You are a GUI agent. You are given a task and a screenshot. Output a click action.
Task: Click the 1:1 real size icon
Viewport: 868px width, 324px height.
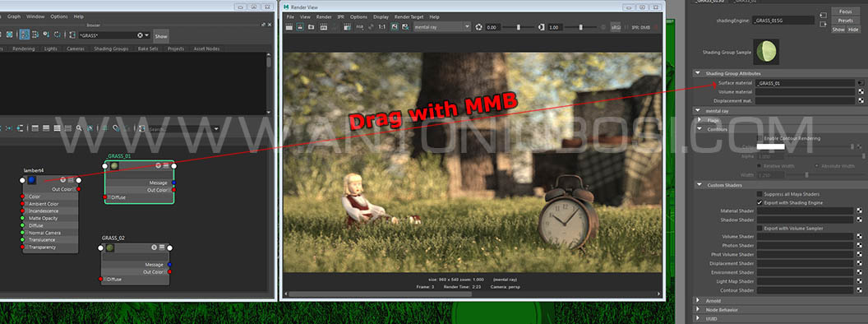[x=382, y=27]
